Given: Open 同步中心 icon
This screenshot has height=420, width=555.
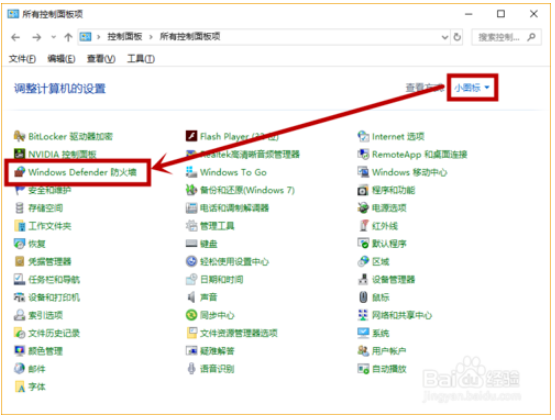Looking at the screenshot, I should pos(191,315).
